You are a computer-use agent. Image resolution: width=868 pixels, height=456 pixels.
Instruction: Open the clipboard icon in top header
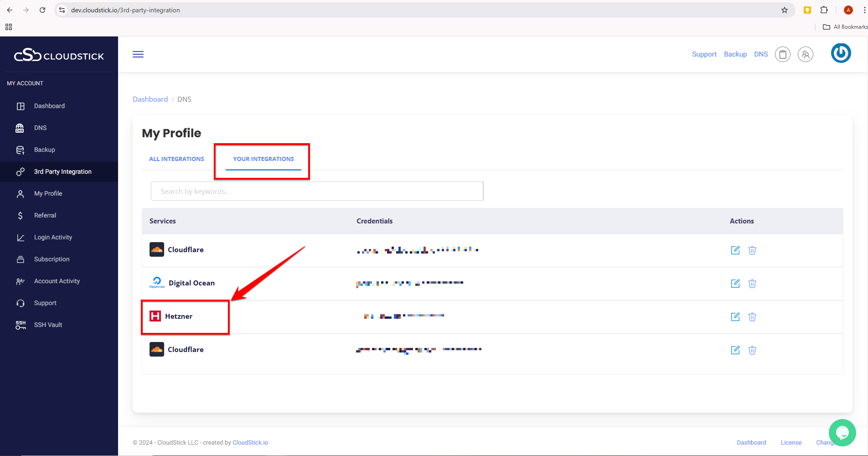[783, 55]
